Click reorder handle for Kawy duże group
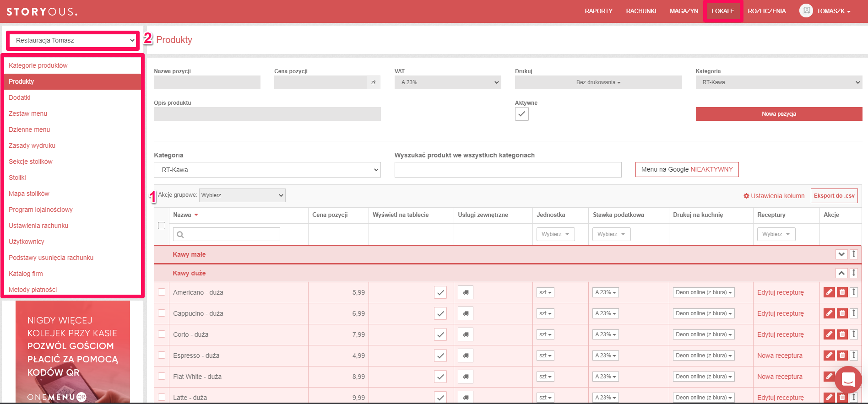868x404 pixels. point(854,273)
